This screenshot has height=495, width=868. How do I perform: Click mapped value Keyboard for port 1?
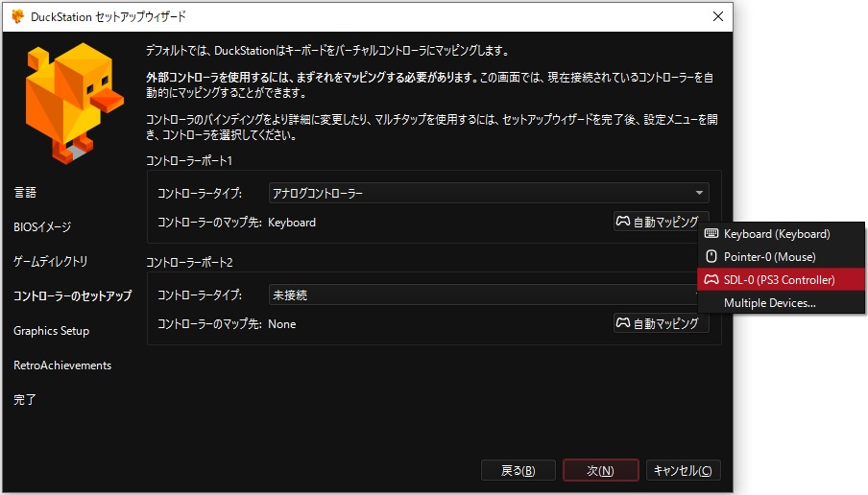[x=292, y=223]
